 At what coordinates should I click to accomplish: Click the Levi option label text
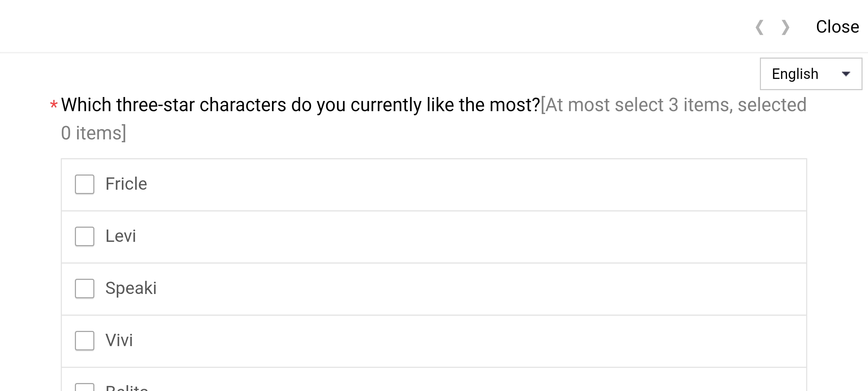[121, 236]
